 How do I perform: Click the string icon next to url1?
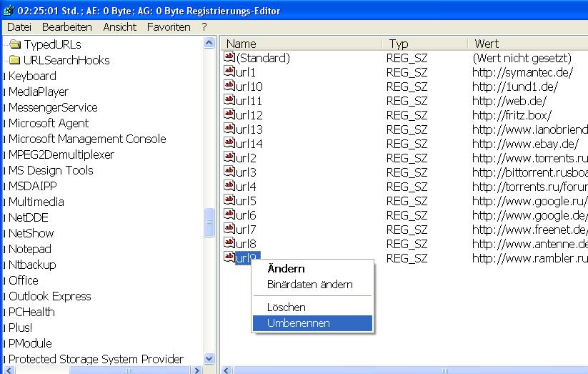[229, 72]
